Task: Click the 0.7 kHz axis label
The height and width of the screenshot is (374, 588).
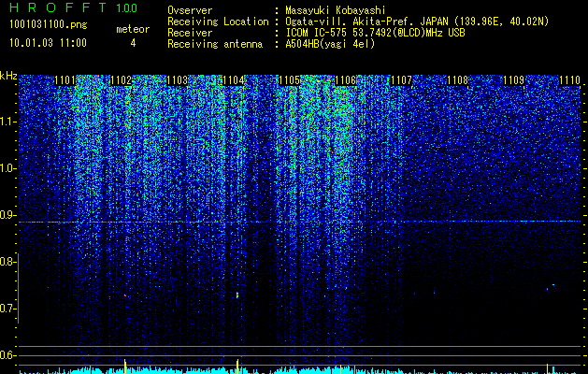Action: click(7, 309)
